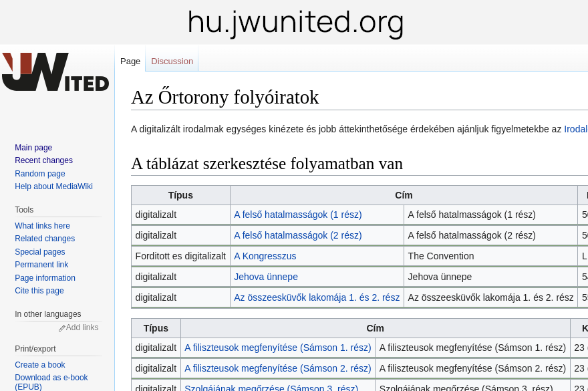Click the JW United logo

(55, 72)
